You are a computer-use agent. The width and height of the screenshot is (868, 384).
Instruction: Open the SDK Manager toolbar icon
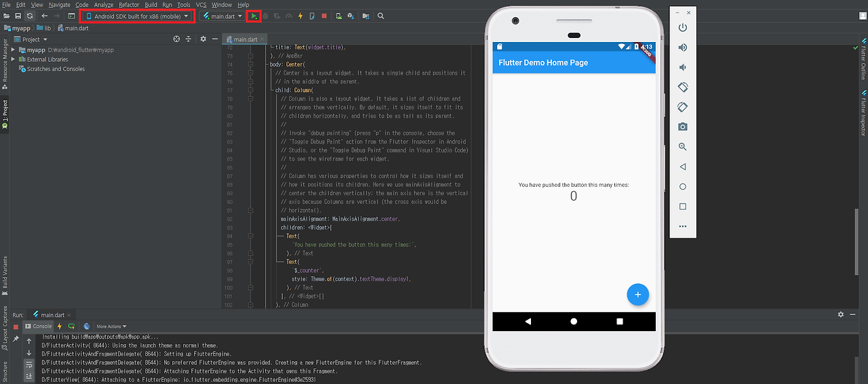click(x=351, y=16)
